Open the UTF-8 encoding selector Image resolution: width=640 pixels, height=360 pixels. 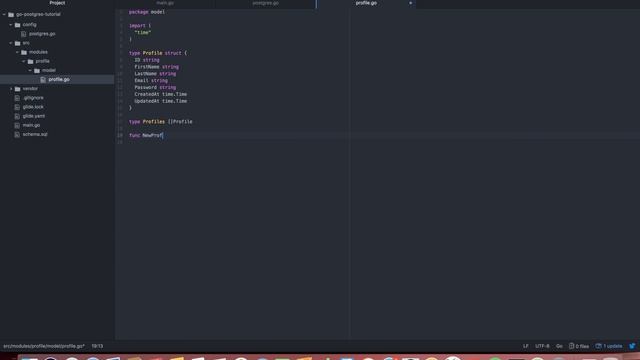click(x=542, y=346)
